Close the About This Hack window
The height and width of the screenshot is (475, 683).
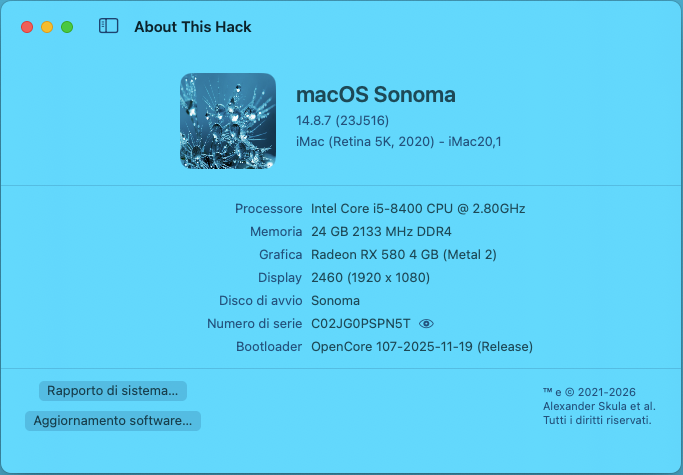[x=27, y=27]
